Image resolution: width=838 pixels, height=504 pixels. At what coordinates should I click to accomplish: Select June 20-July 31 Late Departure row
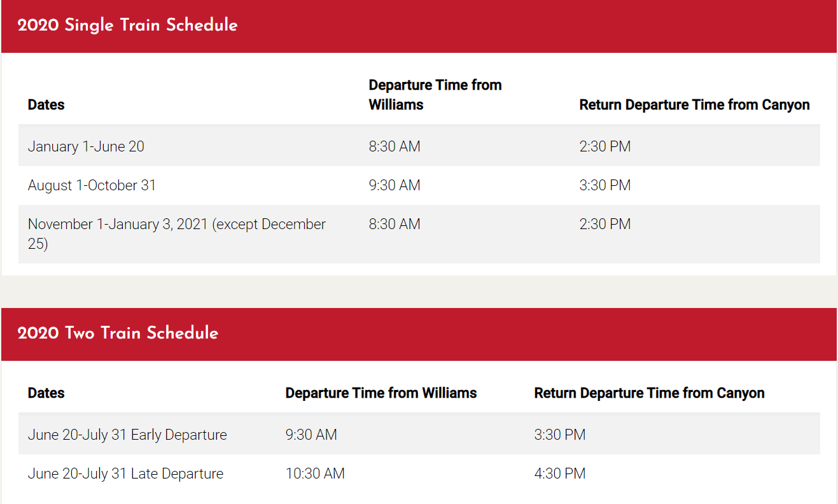click(x=419, y=473)
